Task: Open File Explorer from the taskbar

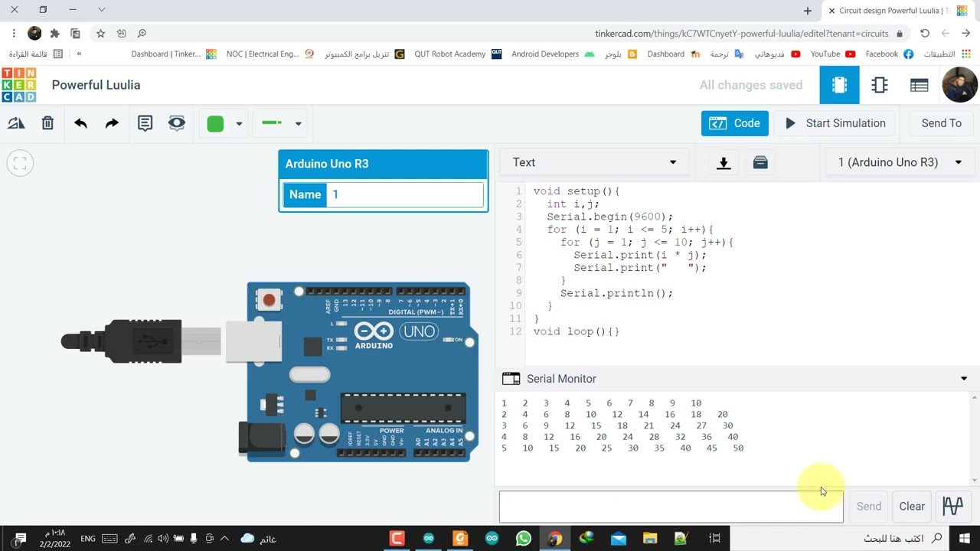Action: 650,539
